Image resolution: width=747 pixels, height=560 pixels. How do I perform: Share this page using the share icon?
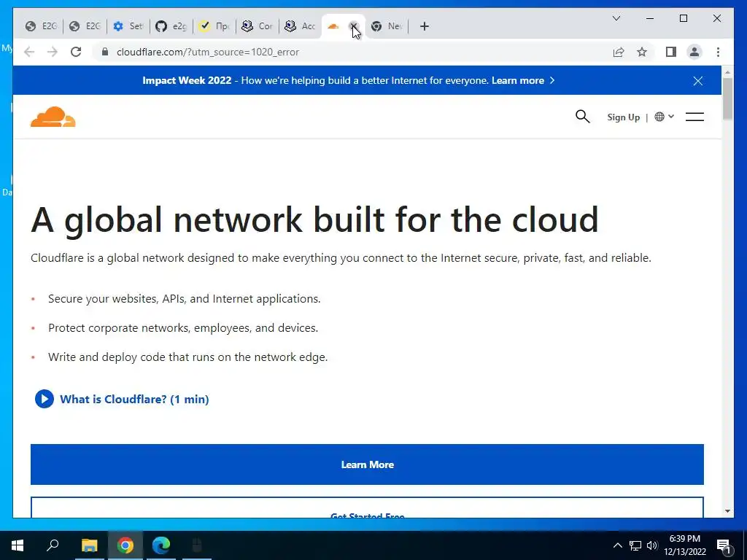tap(619, 52)
